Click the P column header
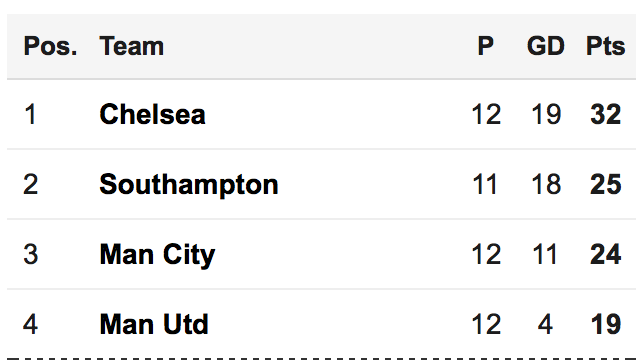This screenshot has width=642, height=360. (x=486, y=46)
